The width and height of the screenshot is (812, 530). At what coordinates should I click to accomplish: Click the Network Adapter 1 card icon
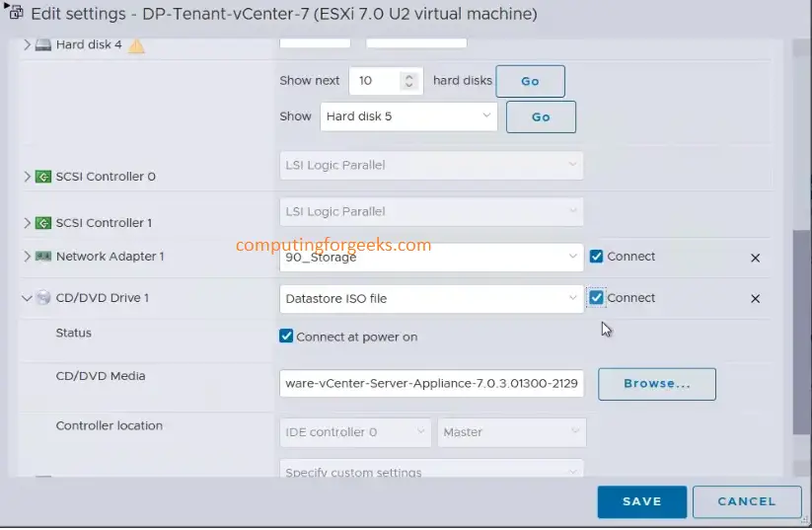43,257
